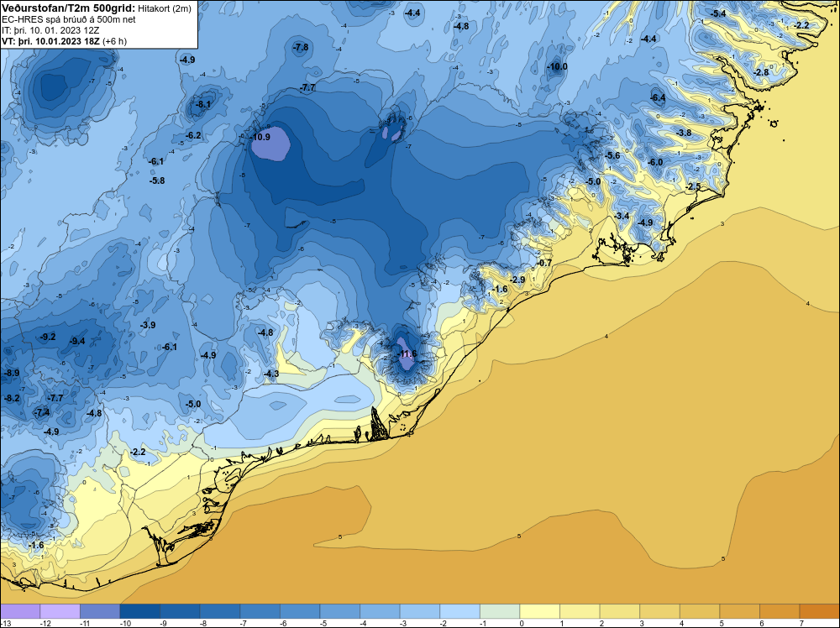Click the pale yellow legend swatch between 0 and 1

tap(539, 611)
